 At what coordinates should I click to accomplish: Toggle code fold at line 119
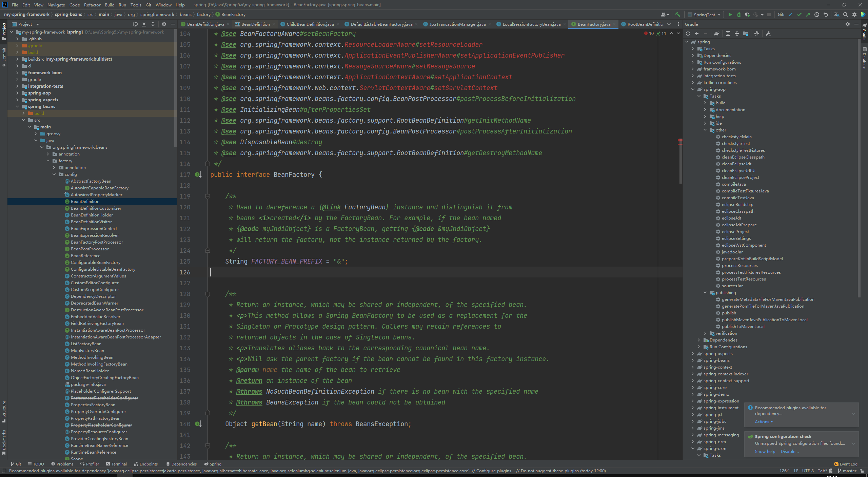208,196
